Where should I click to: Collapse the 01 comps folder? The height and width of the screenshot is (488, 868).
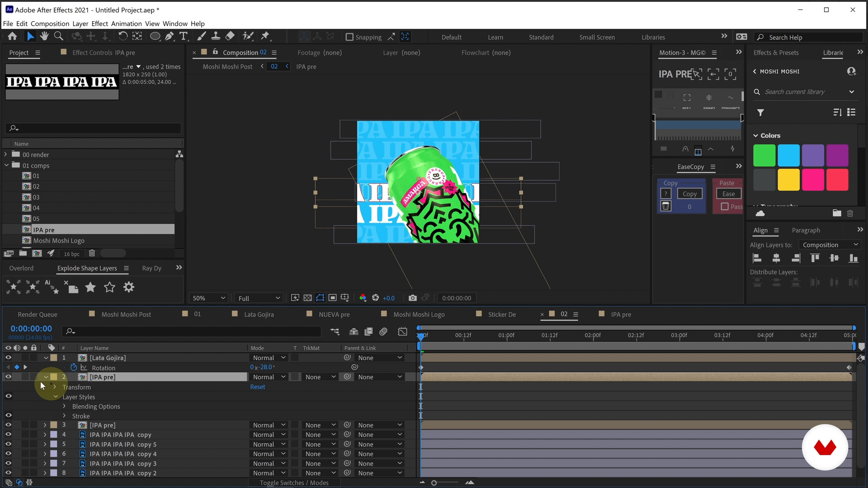pos(6,165)
